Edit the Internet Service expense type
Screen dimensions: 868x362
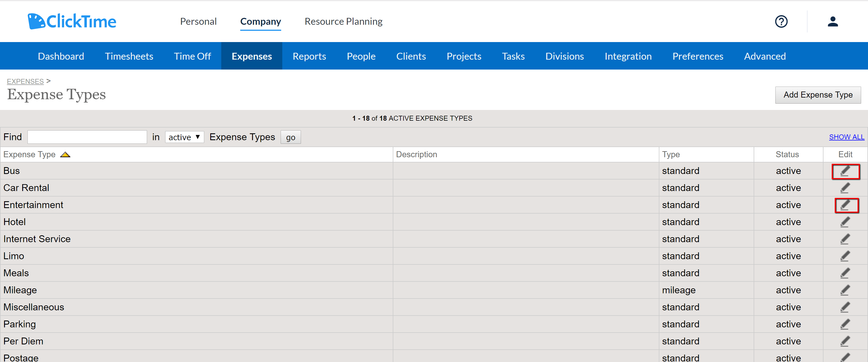(845, 239)
